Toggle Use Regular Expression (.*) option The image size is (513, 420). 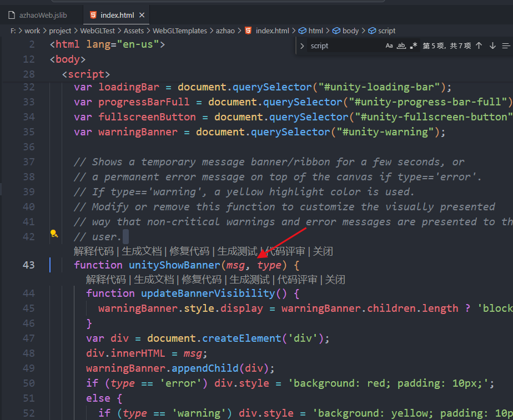pyautogui.click(x=414, y=45)
